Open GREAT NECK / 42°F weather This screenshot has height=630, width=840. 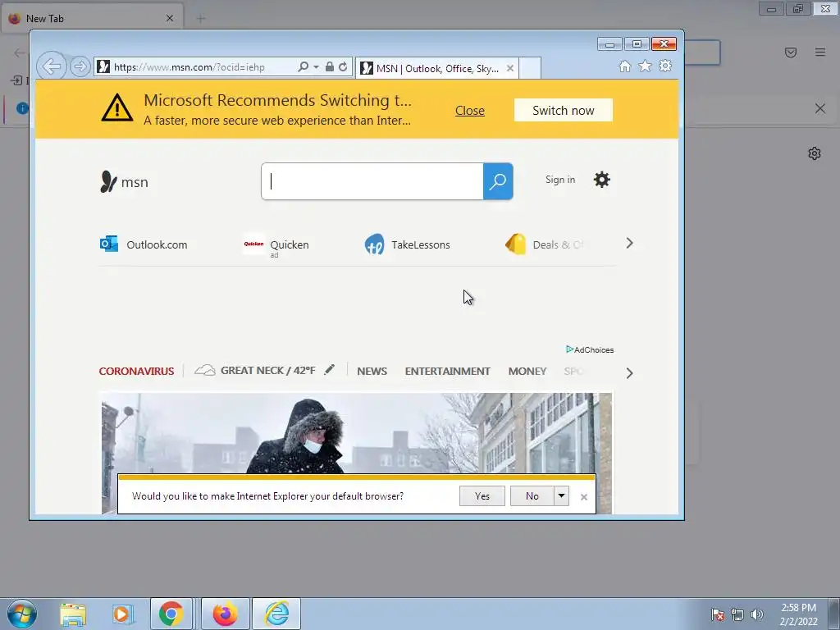click(255, 371)
